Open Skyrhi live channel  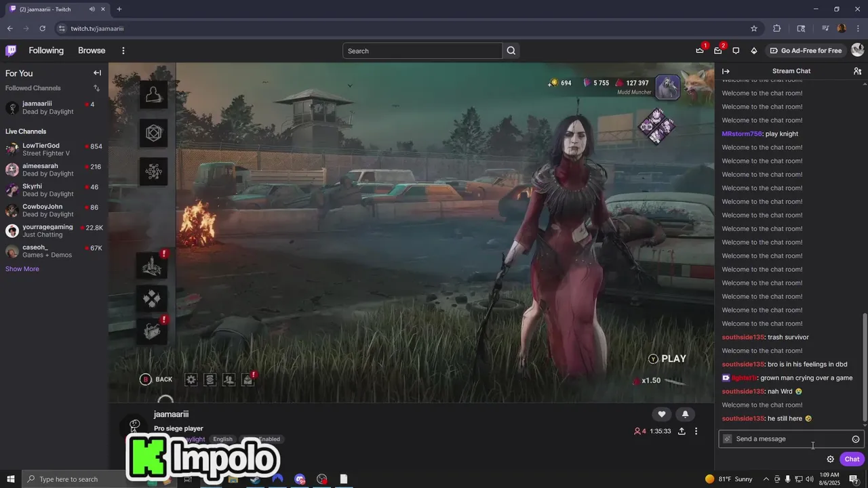(x=54, y=190)
